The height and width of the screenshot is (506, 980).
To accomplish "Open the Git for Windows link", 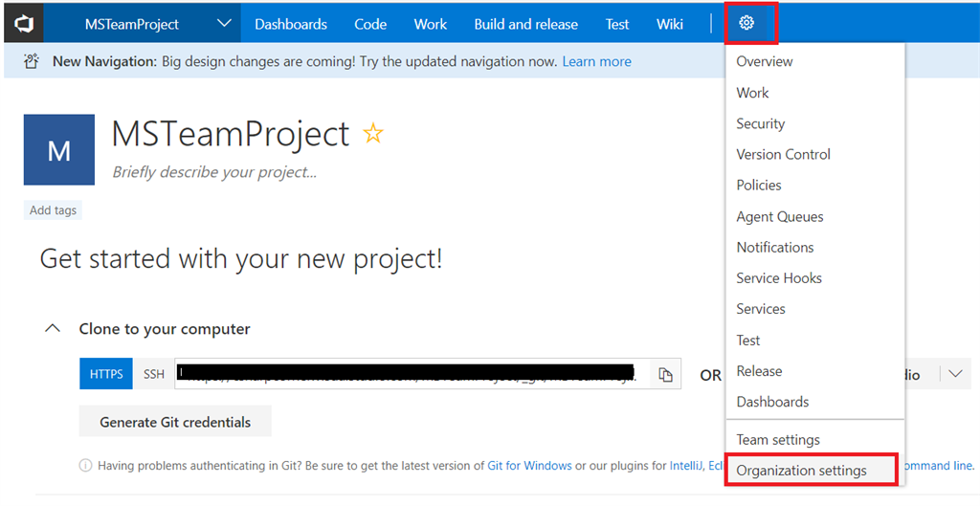I will coord(529,466).
